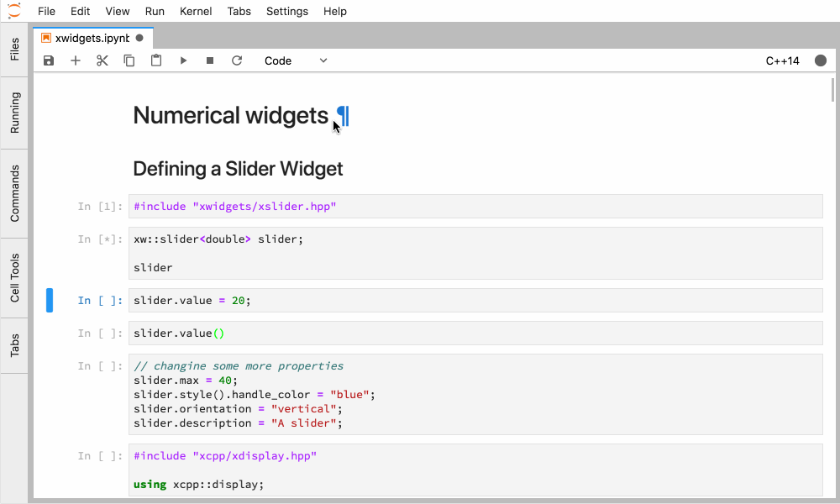The width and height of the screenshot is (840, 504).
Task: Close the xwidgets.ipynb tab
Action: [139, 38]
